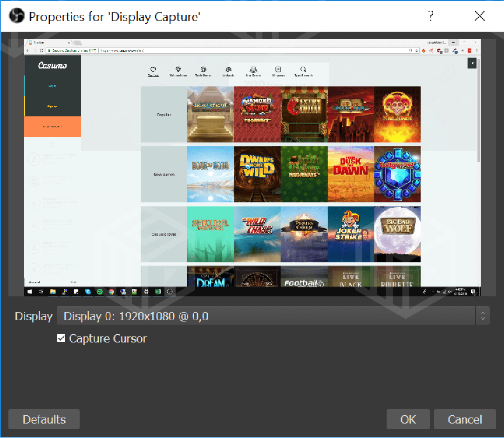
Task: Click the Casumo loves category tile
Action: (164, 234)
